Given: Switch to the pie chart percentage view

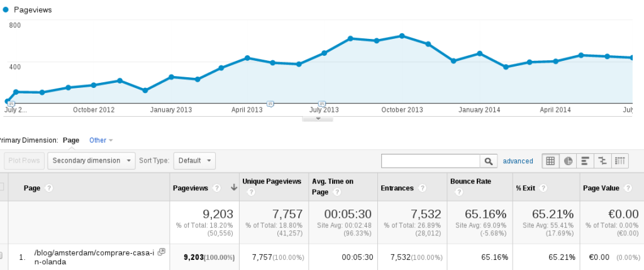Looking at the screenshot, I should pos(568,161).
